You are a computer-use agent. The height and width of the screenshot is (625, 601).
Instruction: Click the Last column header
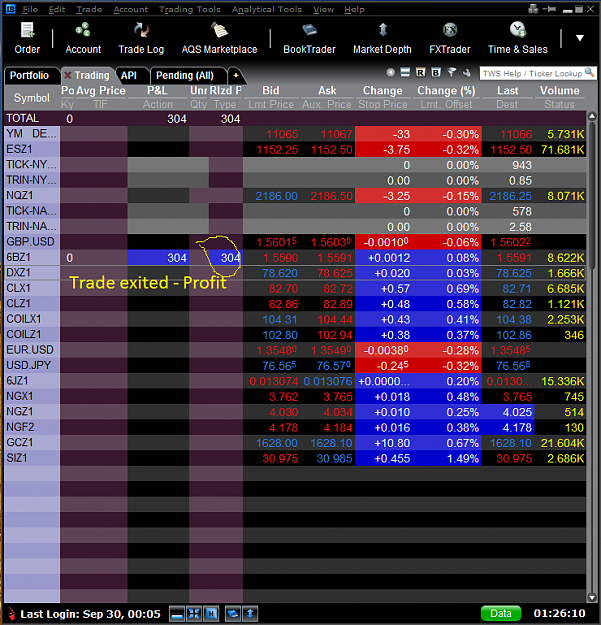[507, 90]
